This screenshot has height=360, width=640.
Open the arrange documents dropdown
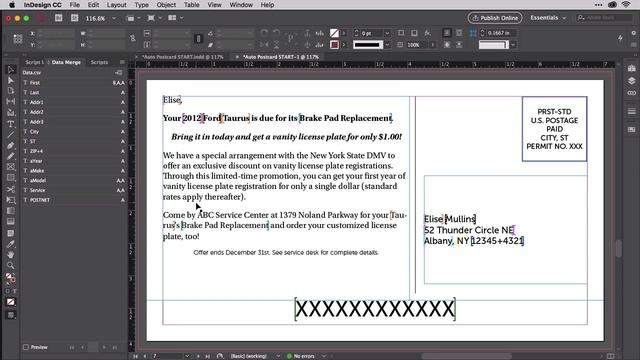pos(176,18)
